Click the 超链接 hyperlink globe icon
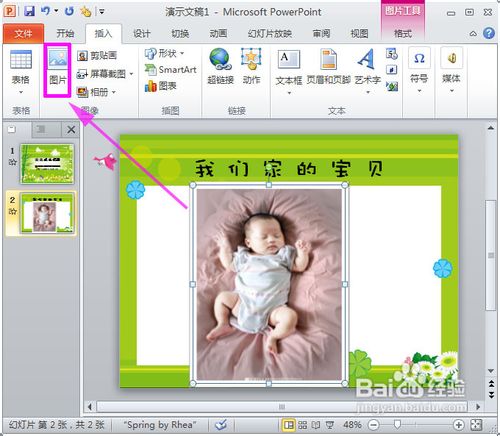 (x=220, y=59)
